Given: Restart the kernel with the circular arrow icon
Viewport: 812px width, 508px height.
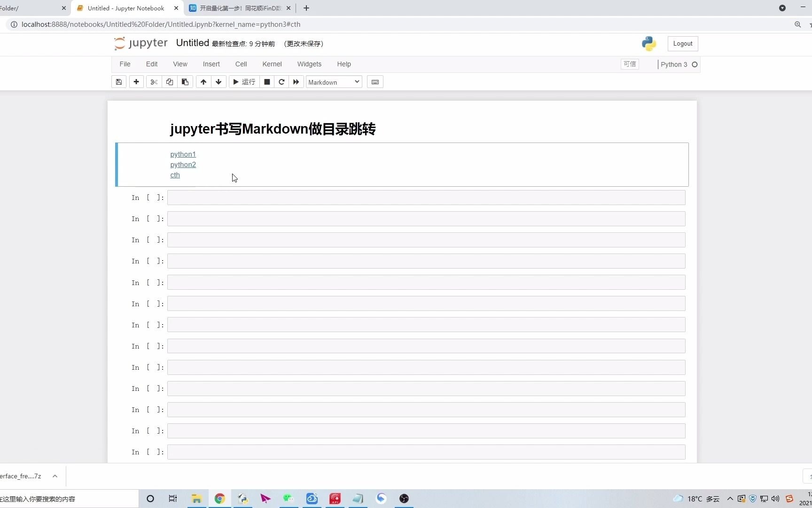Looking at the screenshot, I should pos(281,82).
